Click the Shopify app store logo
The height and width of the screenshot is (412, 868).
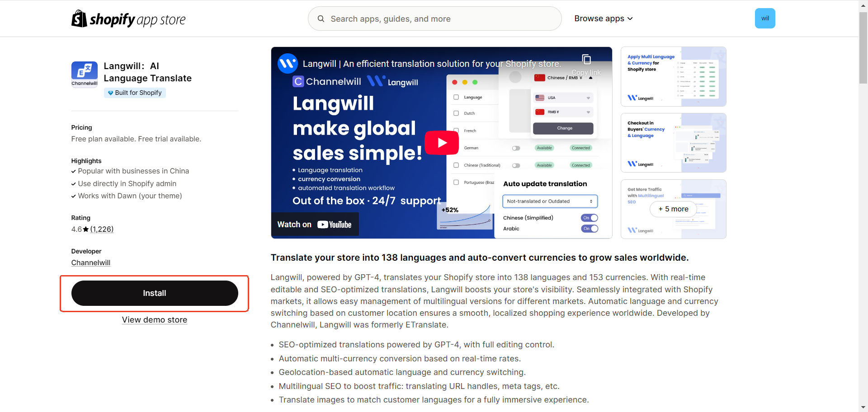pyautogui.click(x=128, y=19)
